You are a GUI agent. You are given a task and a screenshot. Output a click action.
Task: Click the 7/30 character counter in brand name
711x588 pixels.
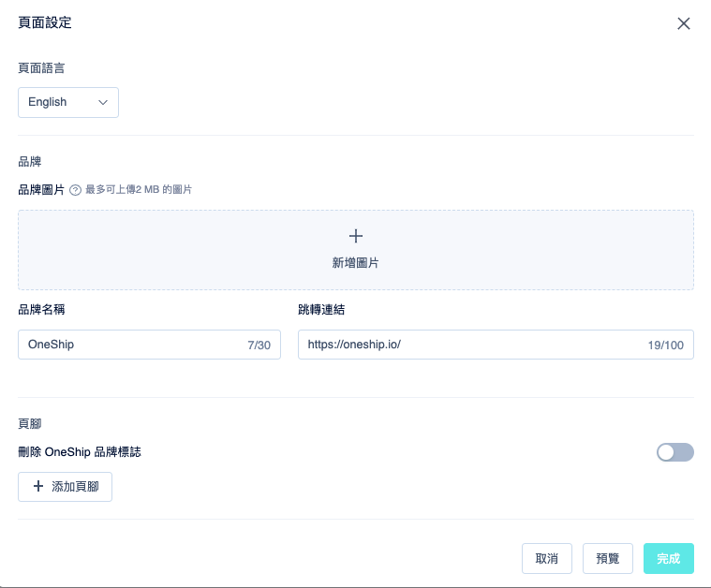[x=259, y=345]
